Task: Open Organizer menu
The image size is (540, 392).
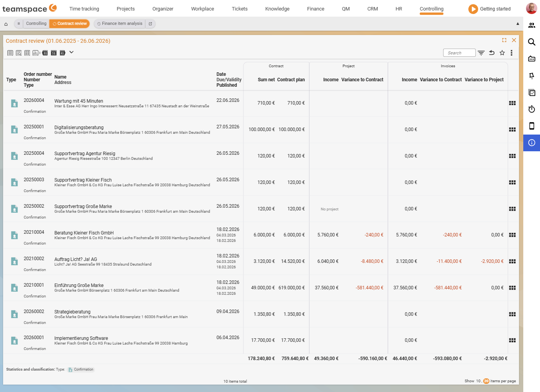Action: pos(163,9)
